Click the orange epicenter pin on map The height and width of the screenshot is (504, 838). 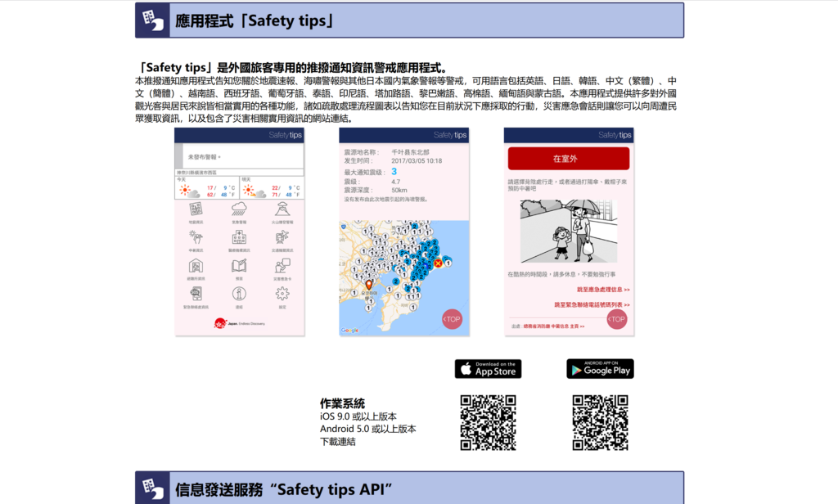369,285
